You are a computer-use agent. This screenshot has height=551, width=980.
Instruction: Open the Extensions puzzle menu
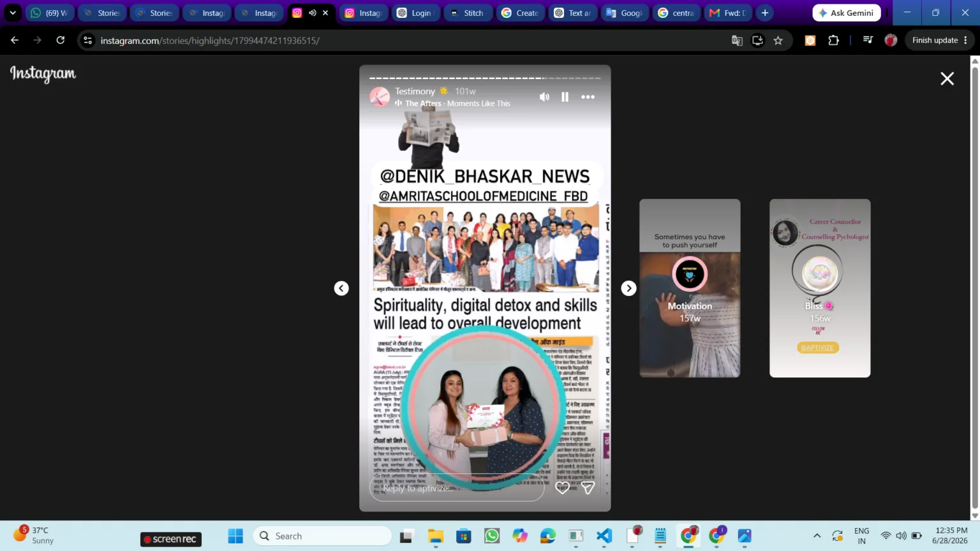833,40
